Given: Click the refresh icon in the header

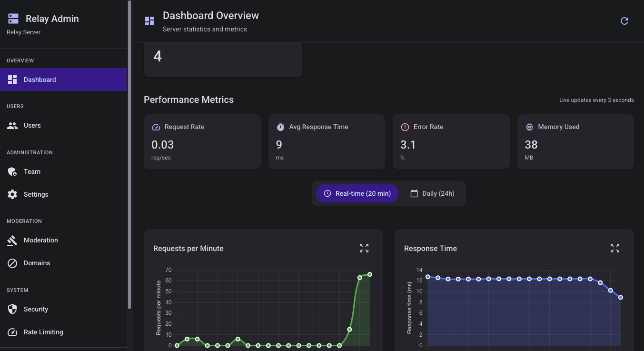Looking at the screenshot, I should (x=624, y=21).
